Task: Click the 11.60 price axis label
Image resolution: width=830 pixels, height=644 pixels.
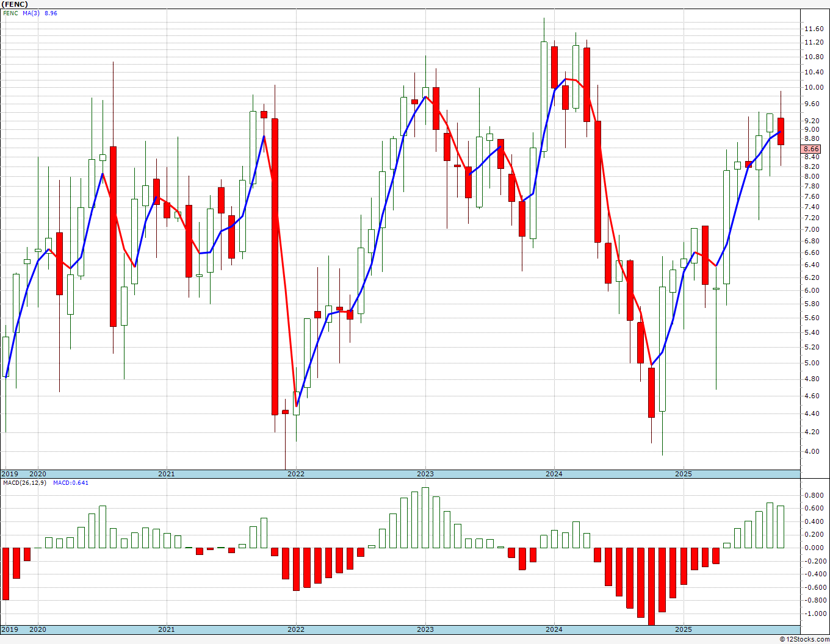Action: tap(814, 29)
